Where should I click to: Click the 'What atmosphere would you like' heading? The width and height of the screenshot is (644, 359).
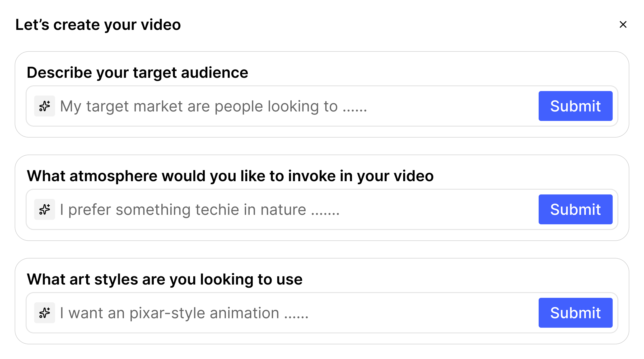coord(230,176)
